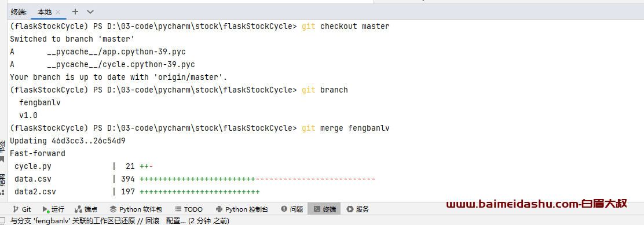Open the Git tool window
The image size is (644, 225).
(x=22, y=209)
